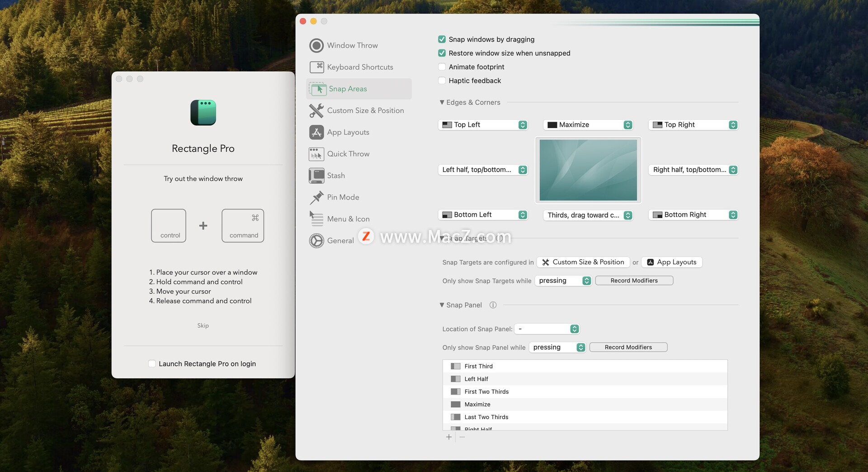This screenshot has height=472, width=868.
Task: Click the First Third layout icon
Action: click(455, 366)
